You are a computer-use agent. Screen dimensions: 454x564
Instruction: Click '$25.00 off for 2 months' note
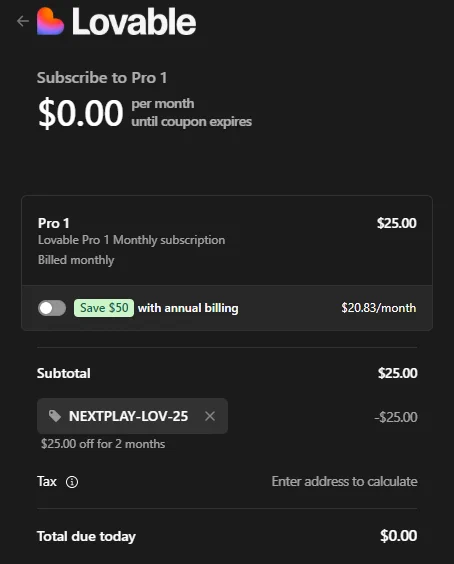103,444
